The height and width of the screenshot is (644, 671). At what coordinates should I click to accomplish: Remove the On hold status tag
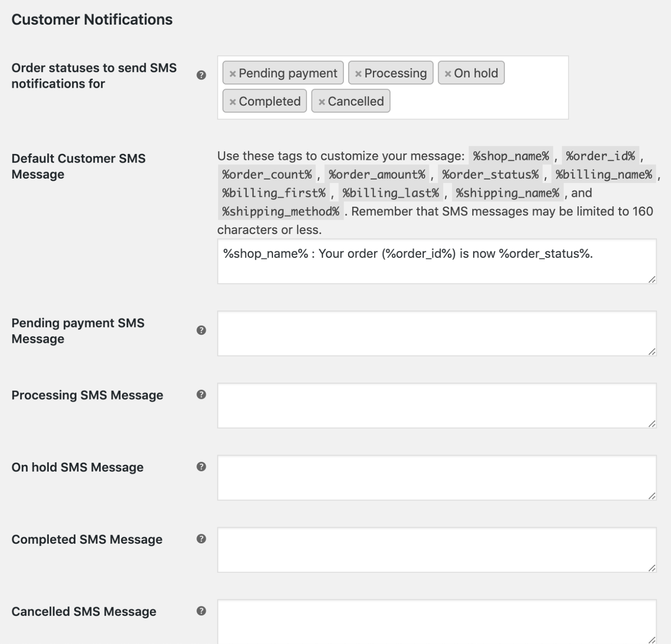pos(447,73)
